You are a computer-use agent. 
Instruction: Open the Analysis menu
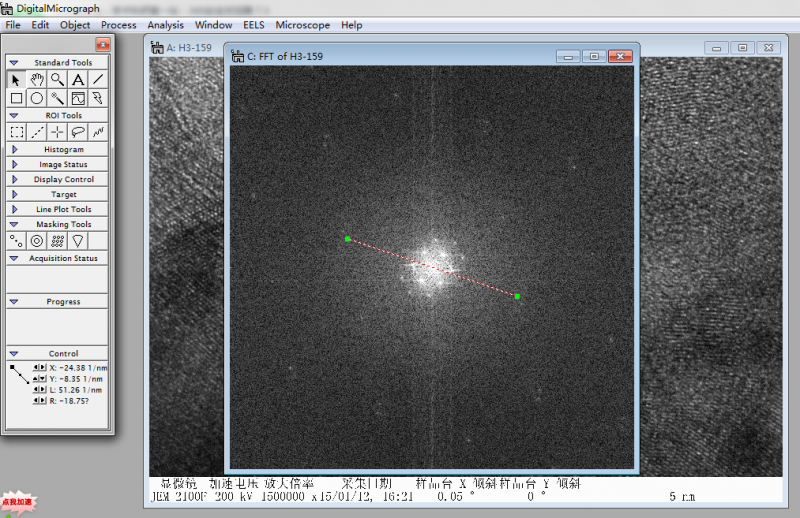(x=165, y=25)
